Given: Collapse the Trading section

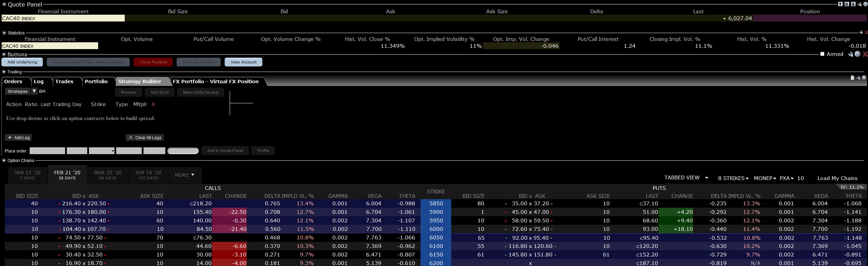Looking at the screenshot, I should (x=4, y=72).
